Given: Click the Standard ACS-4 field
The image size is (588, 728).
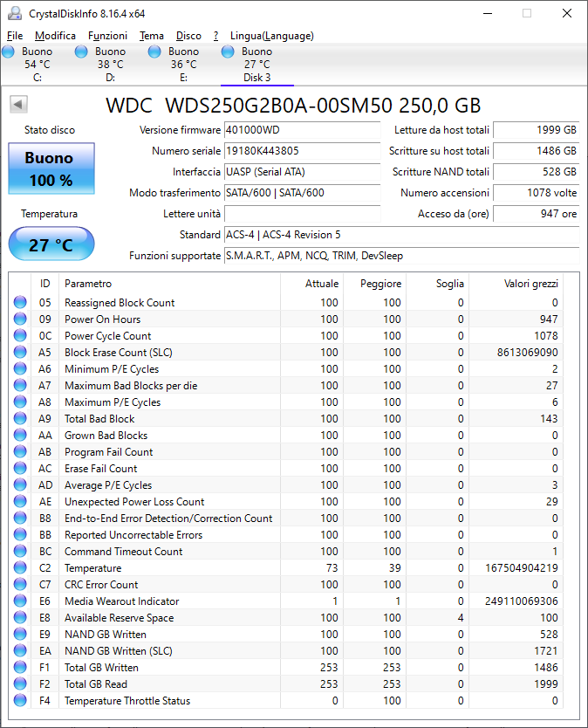Looking at the screenshot, I should pos(402,235).
